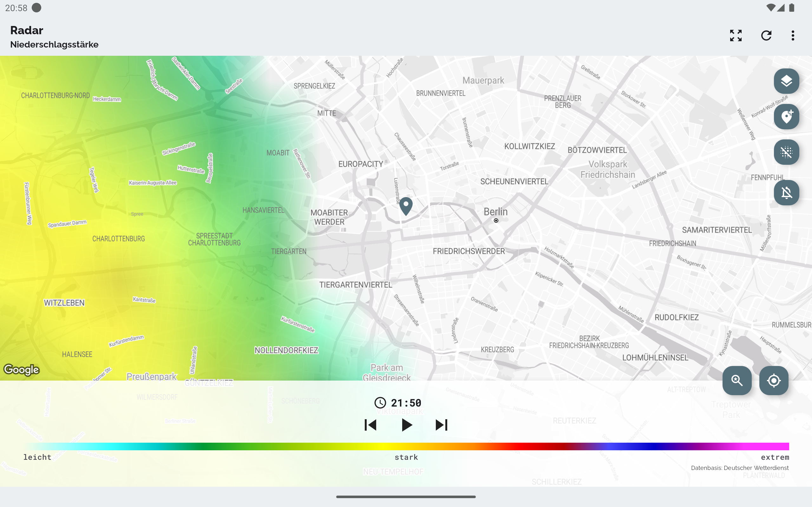The image size is (812, 507).
Task: Center map on my location
Action: [x=773, y=380]
